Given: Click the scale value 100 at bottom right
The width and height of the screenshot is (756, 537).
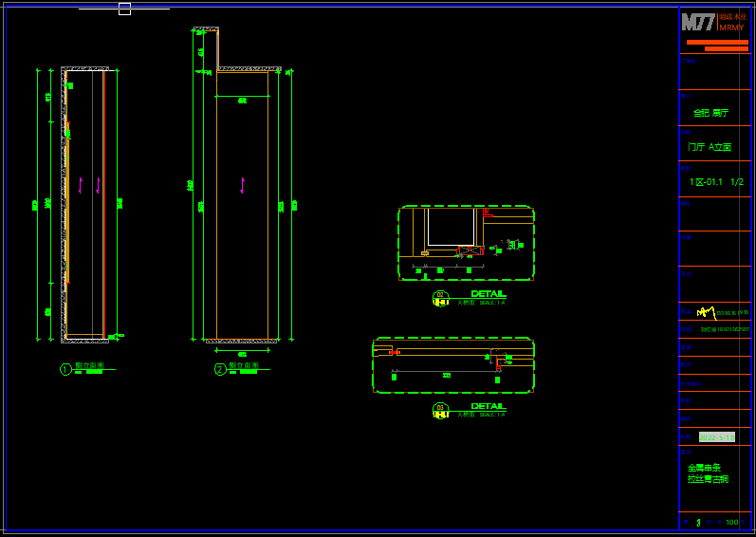Looking at the screenshot, I should [x=731, y=523].
